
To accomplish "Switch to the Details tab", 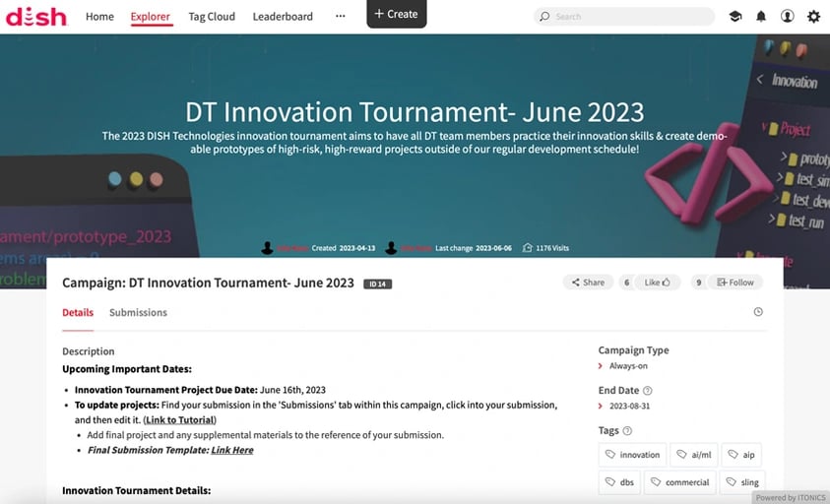I will tap(78, 312).
